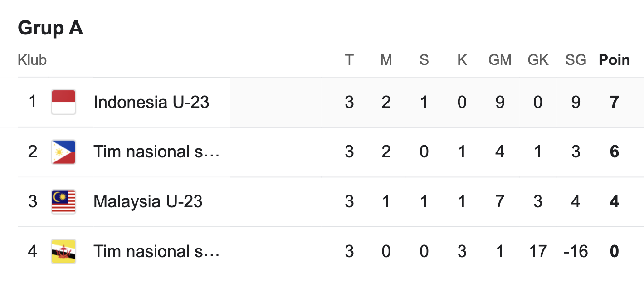Open the Malaysia U-23 team link
This screenshot has width=644, height=303.
coord(148,201)
